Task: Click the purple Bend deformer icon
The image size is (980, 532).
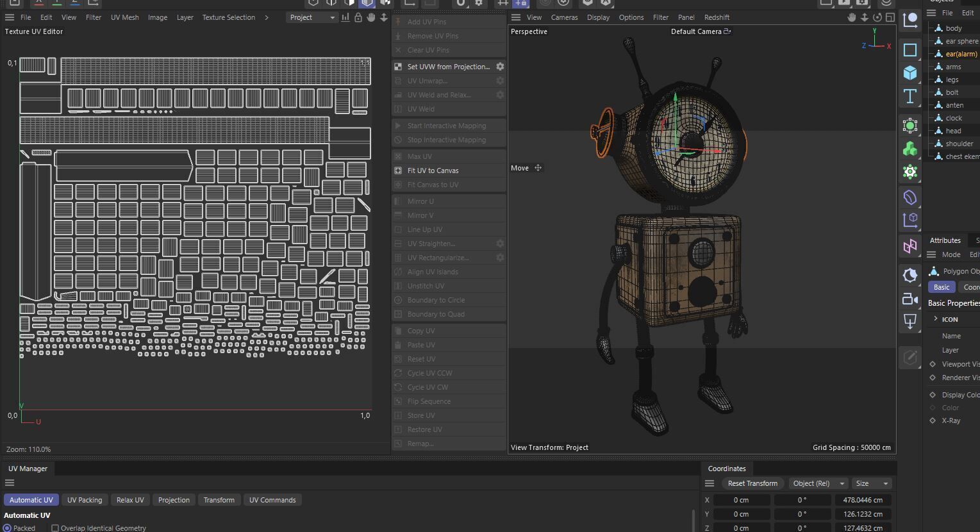Action: [910, 197]
